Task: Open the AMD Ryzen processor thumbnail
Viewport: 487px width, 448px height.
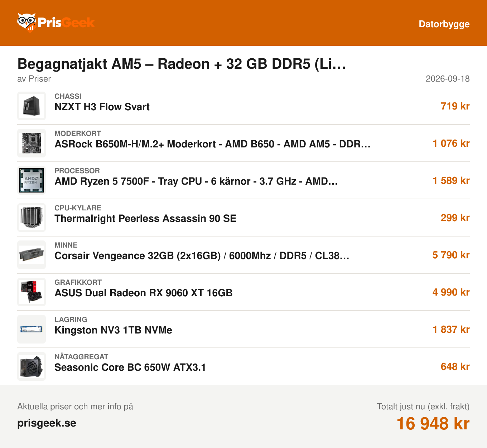Action: [32, 180]
